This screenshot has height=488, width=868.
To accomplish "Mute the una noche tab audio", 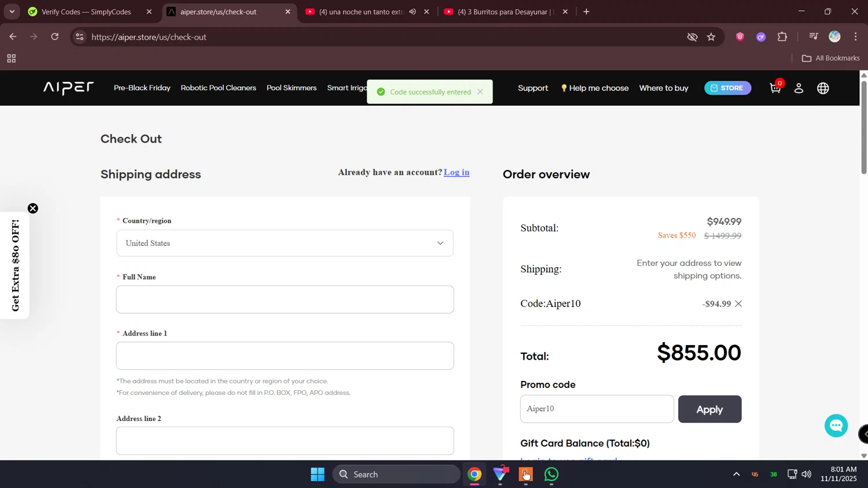I will pyautogui.click(x=413, y=12).
